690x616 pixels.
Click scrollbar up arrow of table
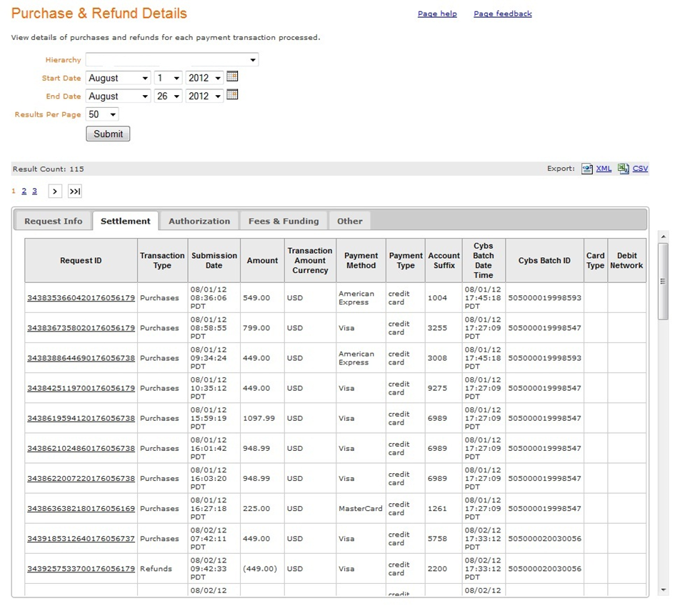(x=664, y=237)
